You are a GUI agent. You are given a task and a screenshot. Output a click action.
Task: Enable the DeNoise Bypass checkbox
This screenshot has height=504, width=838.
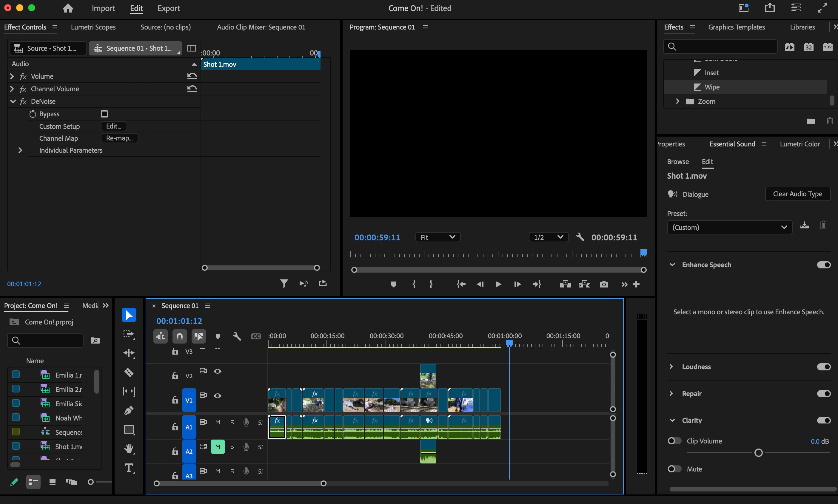click(104, 114)
